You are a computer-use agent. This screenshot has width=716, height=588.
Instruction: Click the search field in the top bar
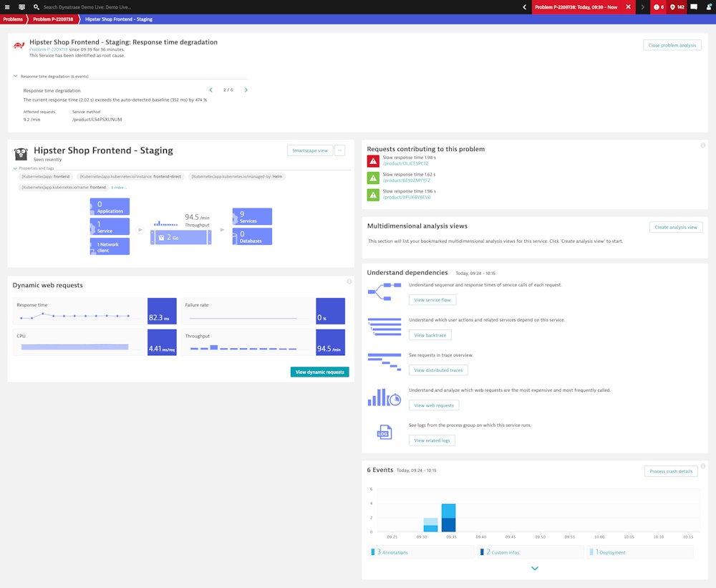(x=86, y=6)
